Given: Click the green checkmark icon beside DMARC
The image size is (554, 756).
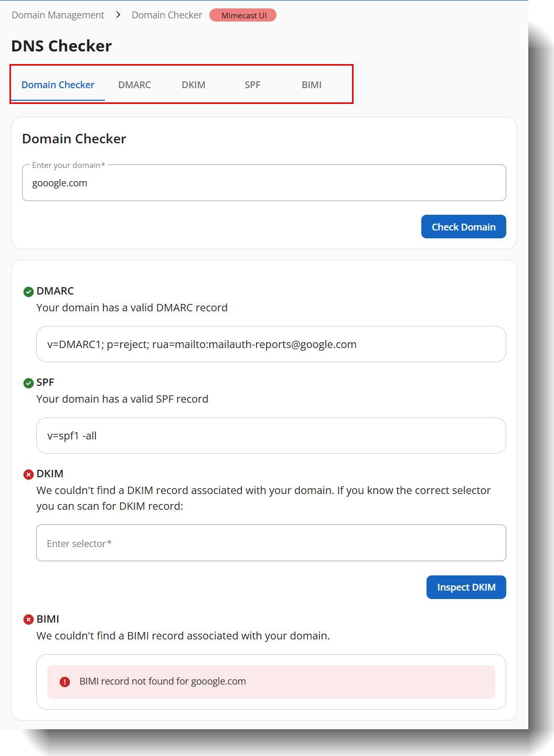Looking at the screenshot, I should [x=29, y=292].
